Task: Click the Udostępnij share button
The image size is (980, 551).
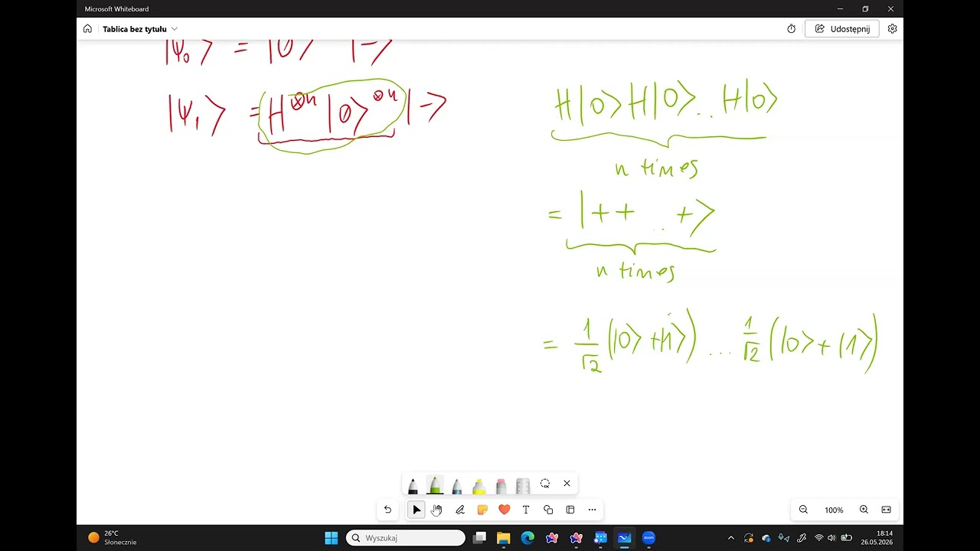Action: [841, 29]
